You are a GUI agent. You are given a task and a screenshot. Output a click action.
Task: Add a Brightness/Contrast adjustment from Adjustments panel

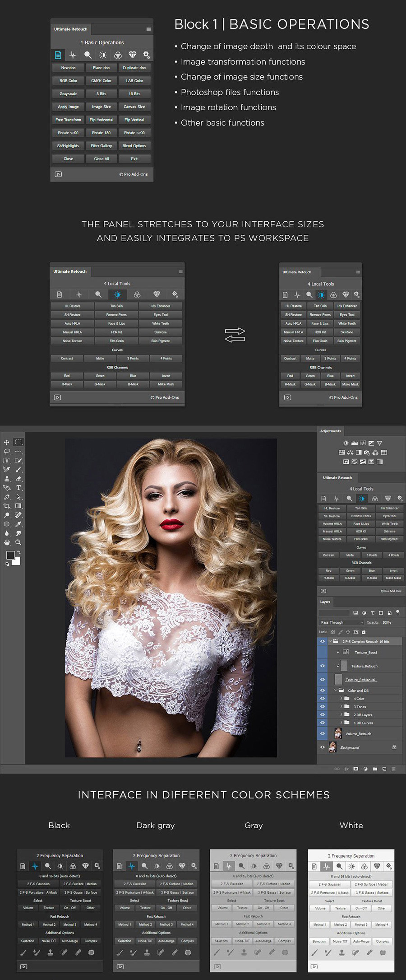tap(346, 443)
